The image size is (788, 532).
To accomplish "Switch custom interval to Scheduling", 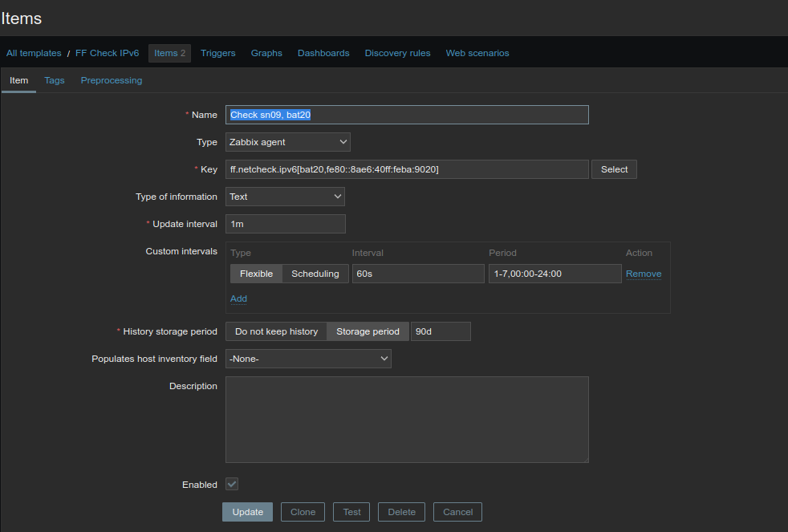I will tap(315, 274).
